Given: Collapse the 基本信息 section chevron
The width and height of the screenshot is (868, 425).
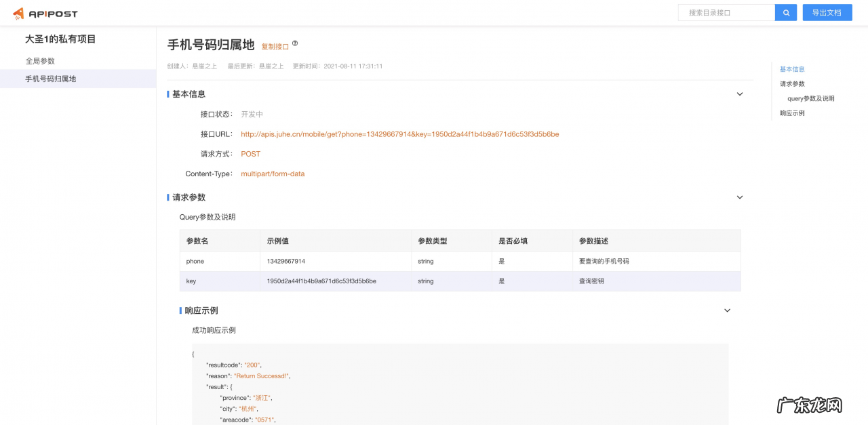Looking at the screenshot, I should tap(739, 94).
